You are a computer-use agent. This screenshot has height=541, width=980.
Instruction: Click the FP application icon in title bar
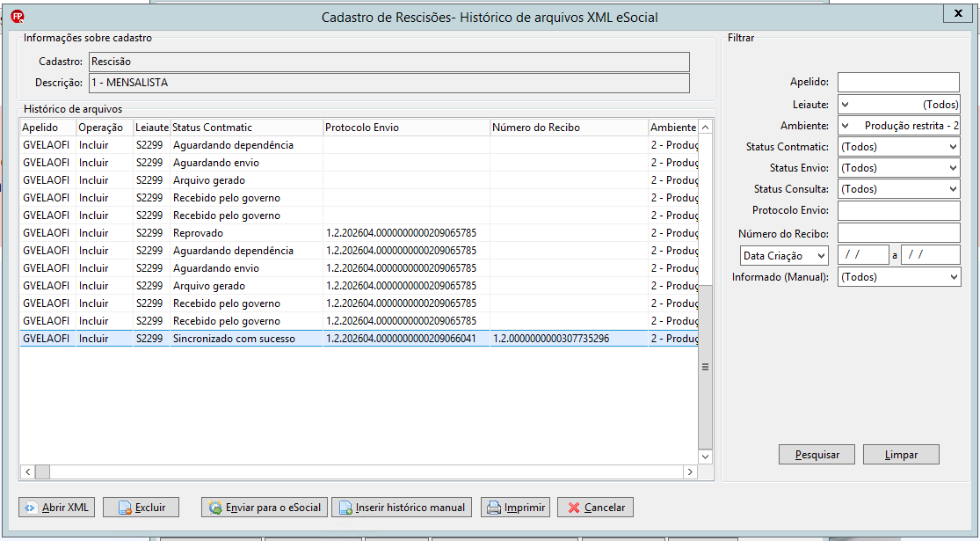pos(18,17)
